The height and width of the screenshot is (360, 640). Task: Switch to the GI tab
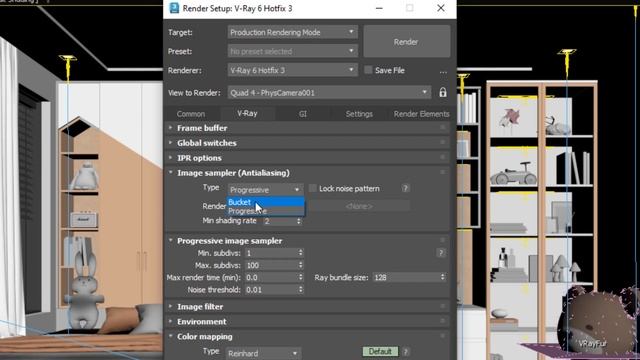coord(302,114)
